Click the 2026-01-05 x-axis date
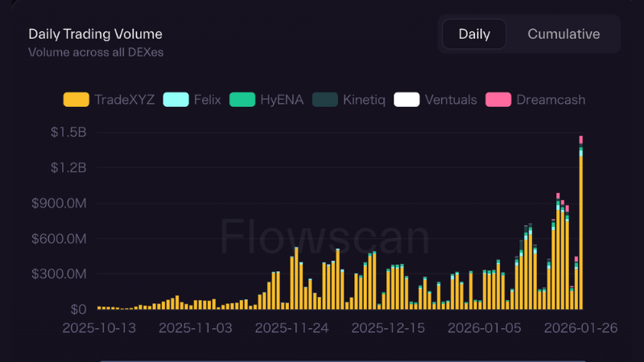The height and width of the screenshot is (362, 644). [485, 328]
